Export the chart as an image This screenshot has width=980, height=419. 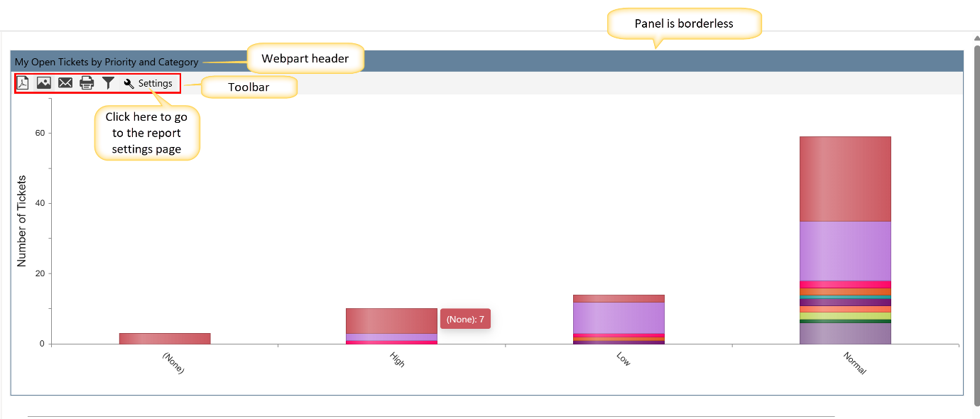(x=43, y=83)
